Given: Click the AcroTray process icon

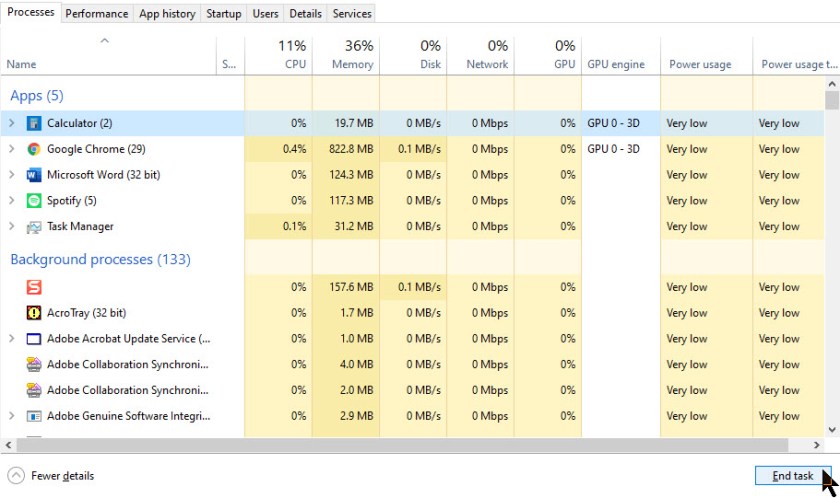Looking at the screenshot, I should [34, 313].
